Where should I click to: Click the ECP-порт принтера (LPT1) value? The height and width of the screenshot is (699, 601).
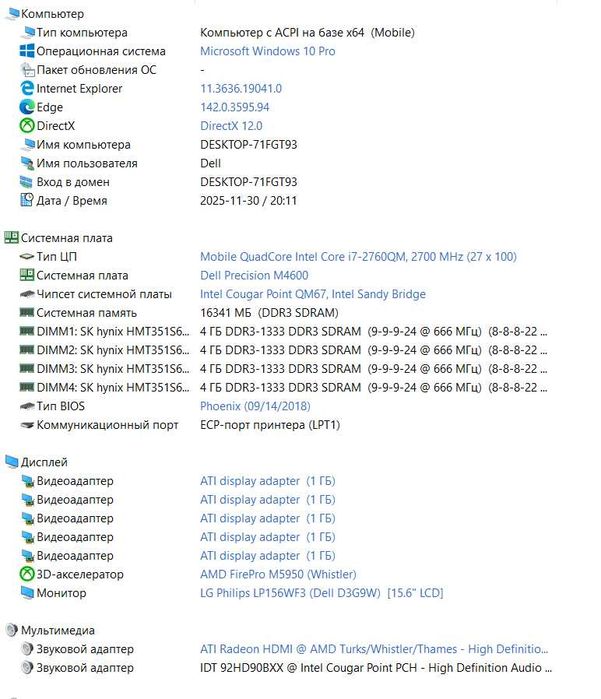tap(270, 425)
